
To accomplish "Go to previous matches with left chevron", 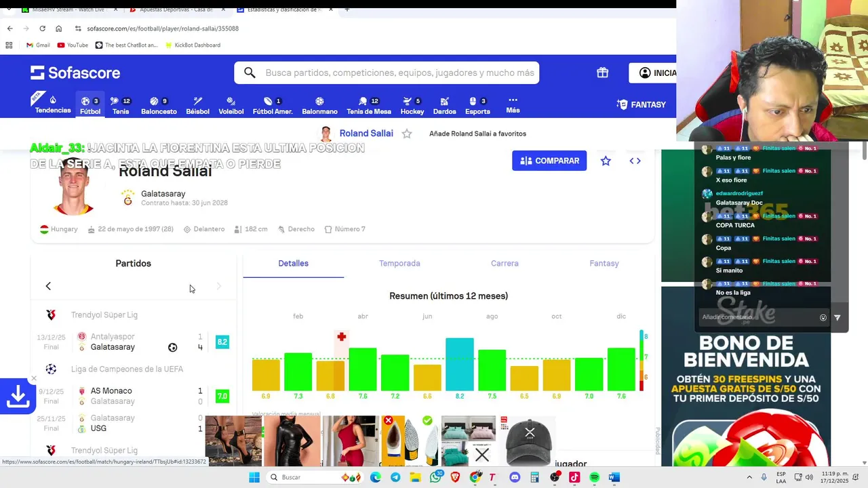I will [48, 286].
